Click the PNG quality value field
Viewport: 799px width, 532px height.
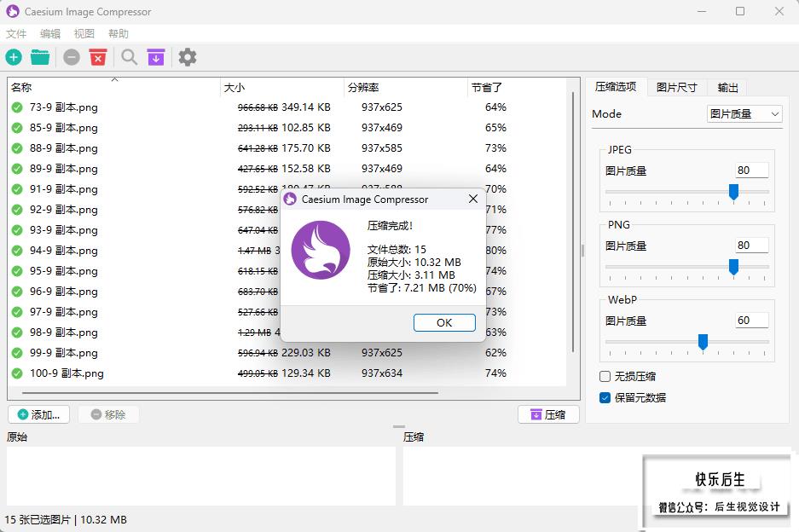(x=751, y=245)
